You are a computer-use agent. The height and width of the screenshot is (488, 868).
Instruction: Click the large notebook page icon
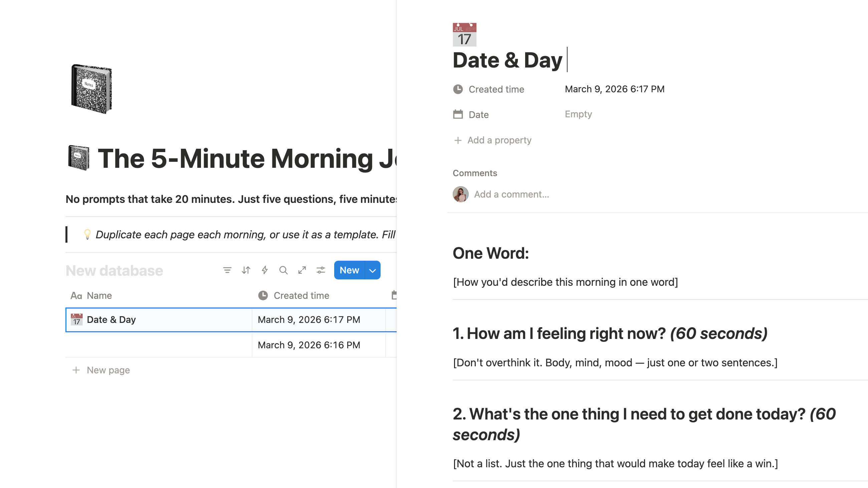92,89
